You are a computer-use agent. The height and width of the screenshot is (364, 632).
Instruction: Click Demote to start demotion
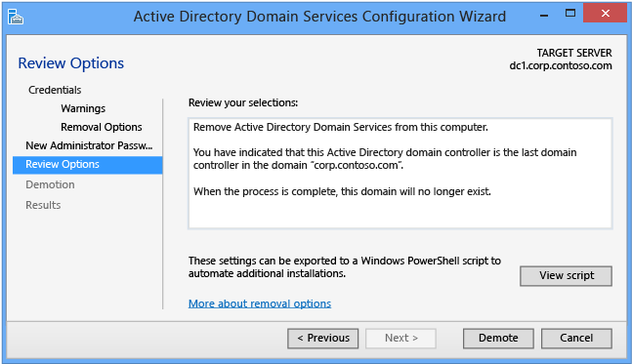(498, 339)
